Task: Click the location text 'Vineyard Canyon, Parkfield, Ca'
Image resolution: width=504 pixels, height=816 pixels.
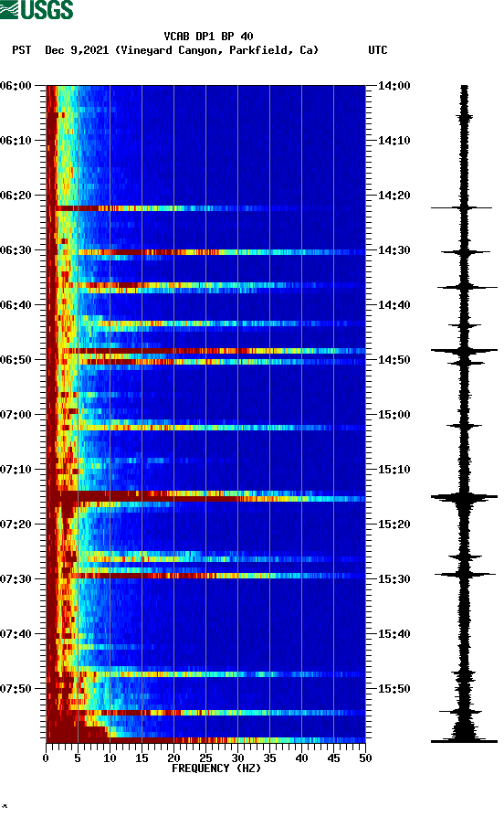Action: (217, 50)
